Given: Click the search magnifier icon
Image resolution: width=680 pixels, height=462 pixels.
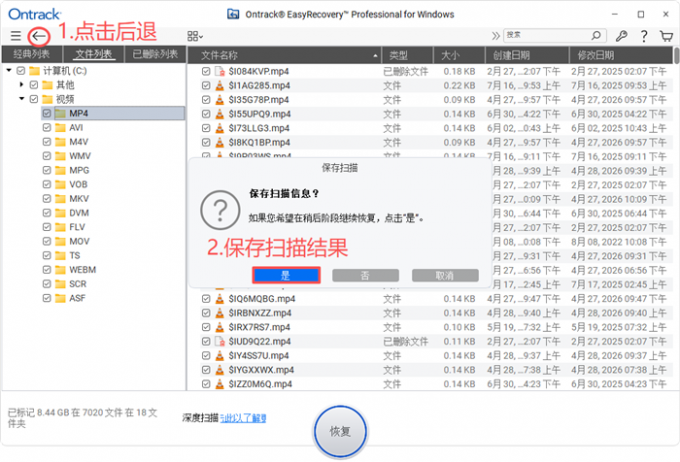Looking at the screenshot, I should pyautogui.click(x=596, y=35).
